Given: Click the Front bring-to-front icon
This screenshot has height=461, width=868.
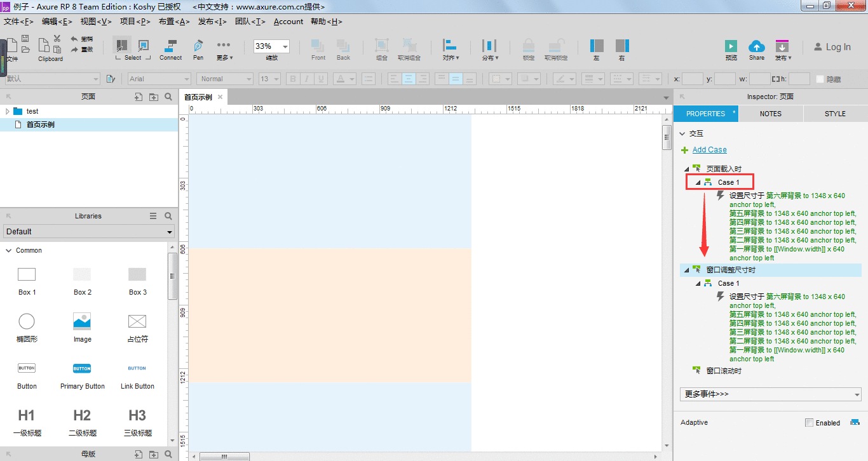Looking at the screenshot, I should [318, 46].
